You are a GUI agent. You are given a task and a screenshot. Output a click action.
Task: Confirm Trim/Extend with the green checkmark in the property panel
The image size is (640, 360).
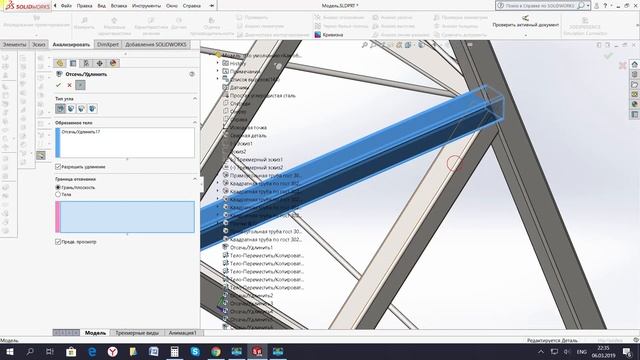(x=58, y=85)
